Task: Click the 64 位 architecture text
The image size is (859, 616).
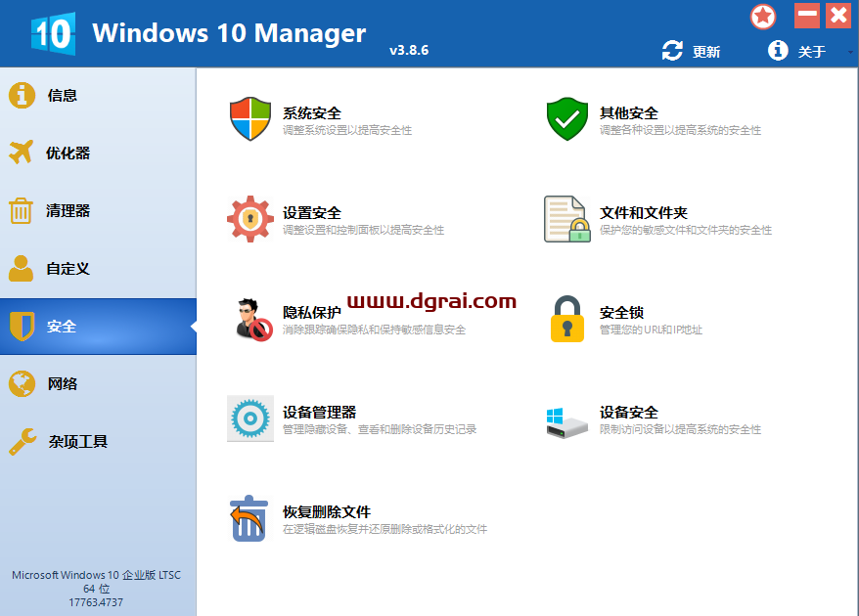Action: [x=97, y=589]
